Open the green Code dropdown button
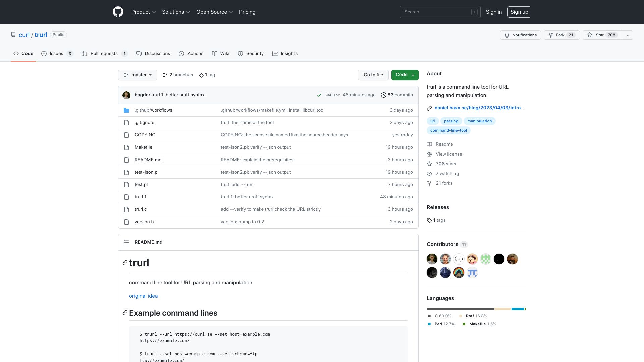The height and width of the screenshot is (362, 644). (x=405, y=75)
